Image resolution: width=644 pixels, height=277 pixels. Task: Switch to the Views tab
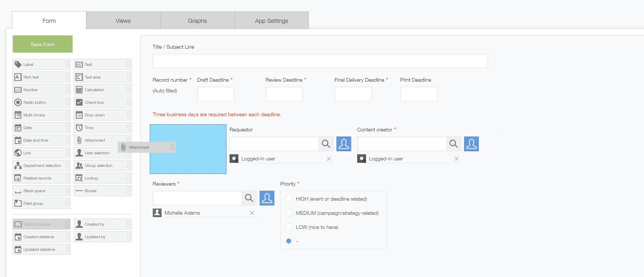point(123,21)
